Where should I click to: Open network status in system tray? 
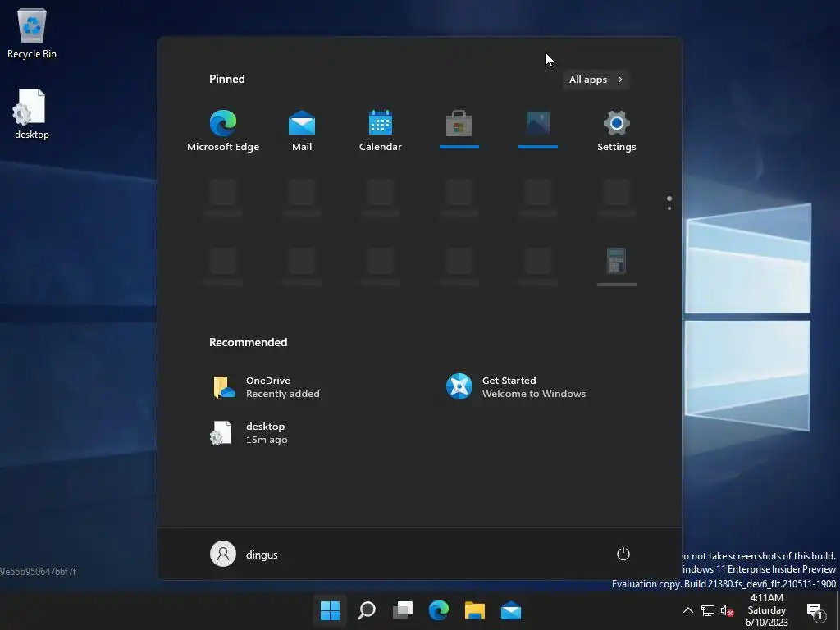point(708,610)
